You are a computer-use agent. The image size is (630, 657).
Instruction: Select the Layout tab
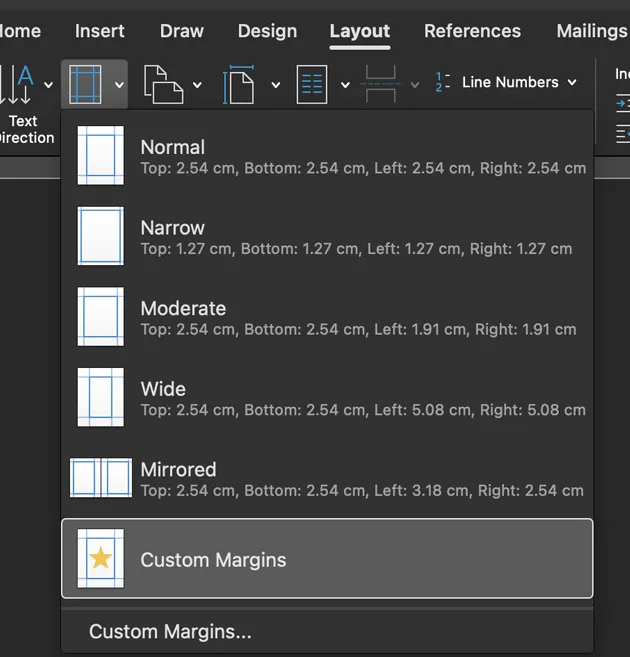tap(360, 31)
